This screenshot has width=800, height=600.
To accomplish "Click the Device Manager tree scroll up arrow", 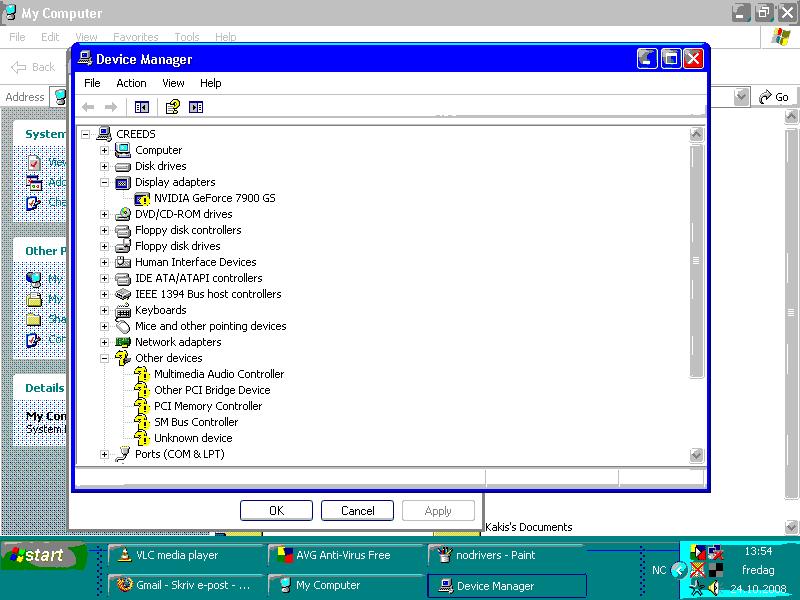I will point(696,135).
